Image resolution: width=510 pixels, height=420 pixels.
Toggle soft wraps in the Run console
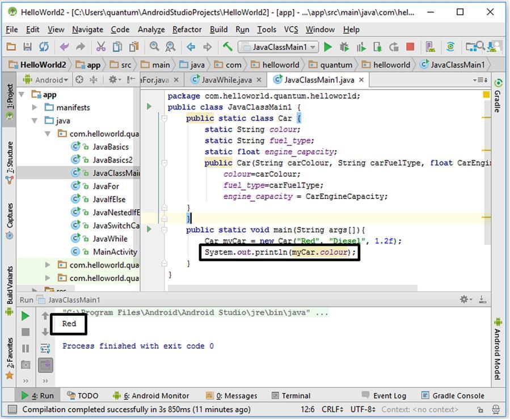[45, 349]
